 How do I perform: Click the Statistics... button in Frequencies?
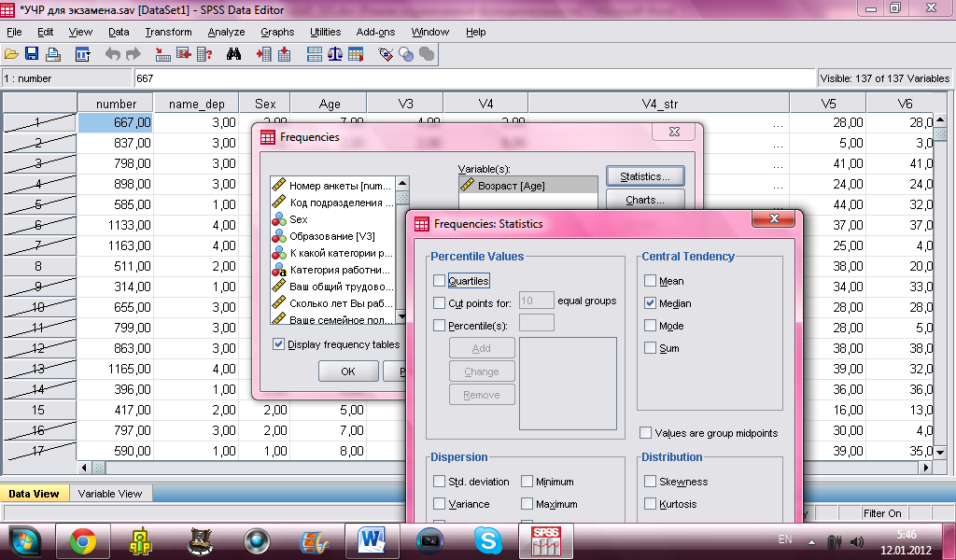tap(645, 176)
